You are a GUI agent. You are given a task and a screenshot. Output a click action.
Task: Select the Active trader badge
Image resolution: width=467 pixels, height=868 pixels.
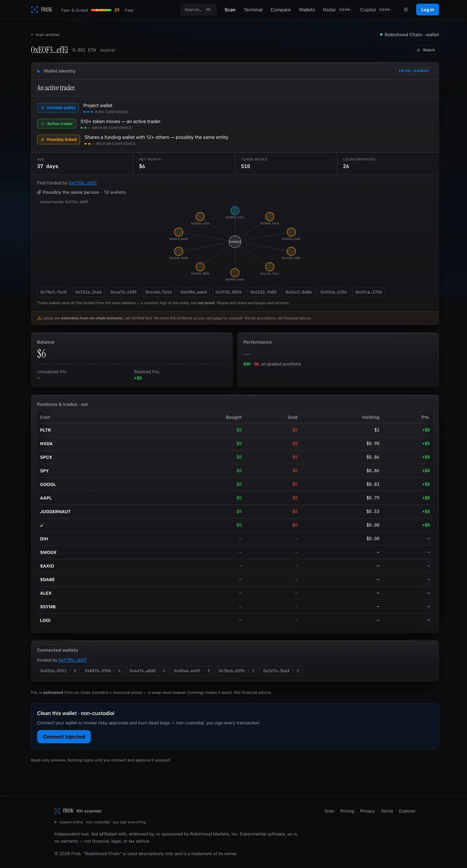tap(57, 124)
